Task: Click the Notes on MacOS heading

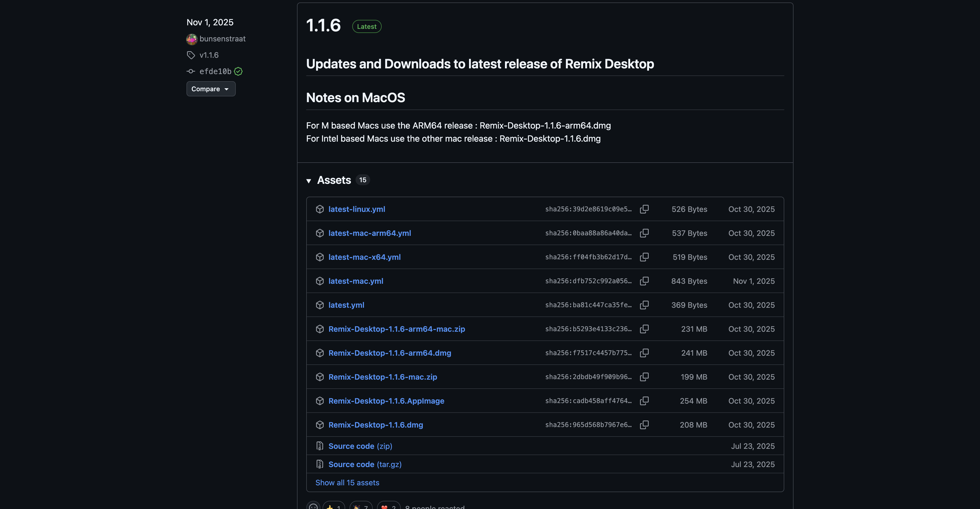Action: 355,97
